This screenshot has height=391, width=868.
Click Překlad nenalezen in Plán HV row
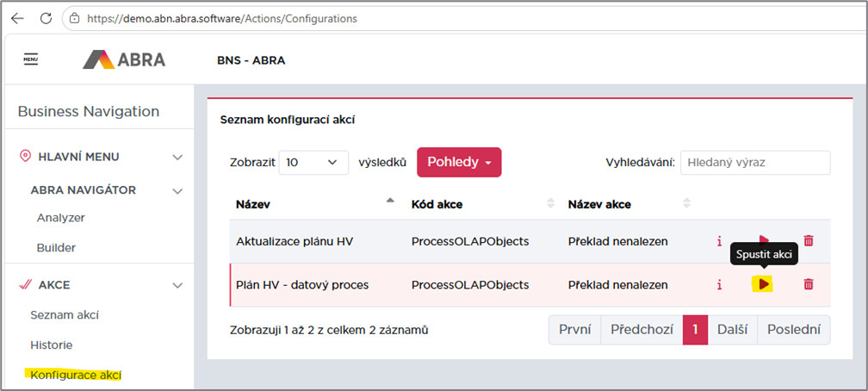[x=617, y=285]
